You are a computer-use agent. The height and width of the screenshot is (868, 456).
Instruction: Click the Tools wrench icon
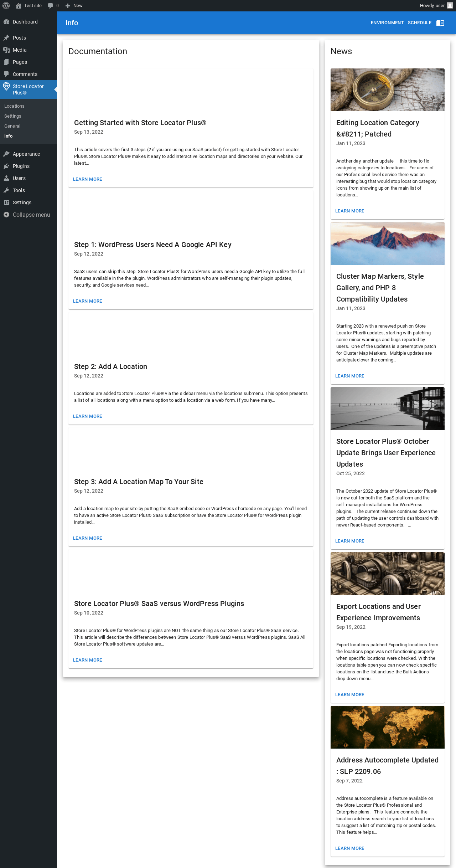click(x=6, y=190)
